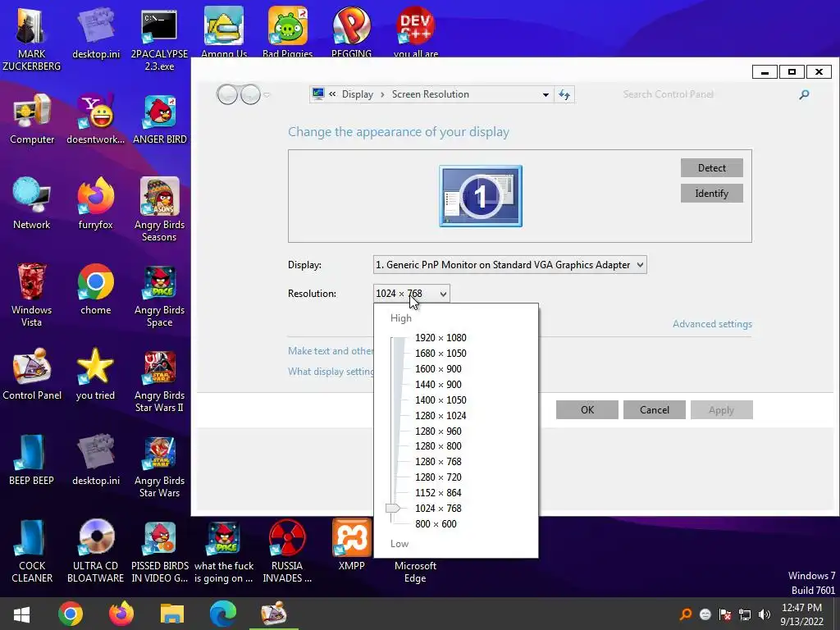Open Make text and other items link
The image size is (840, 630).
pos(331,351)
